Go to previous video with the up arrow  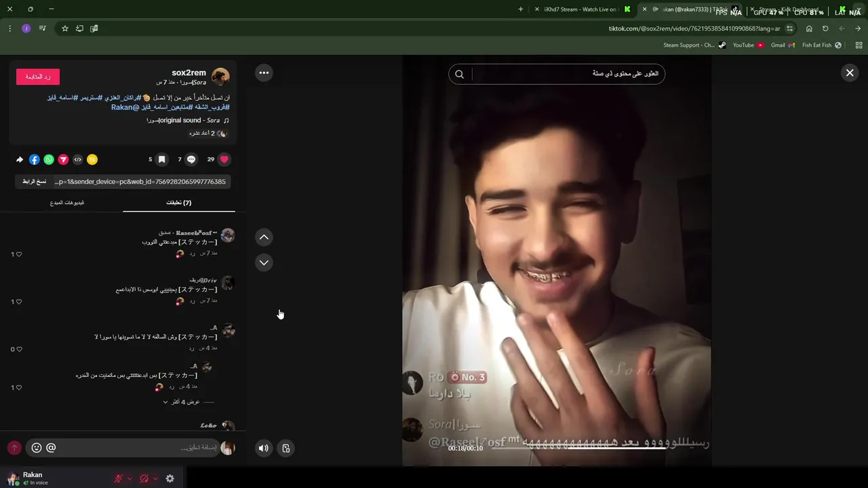point(264,237)
